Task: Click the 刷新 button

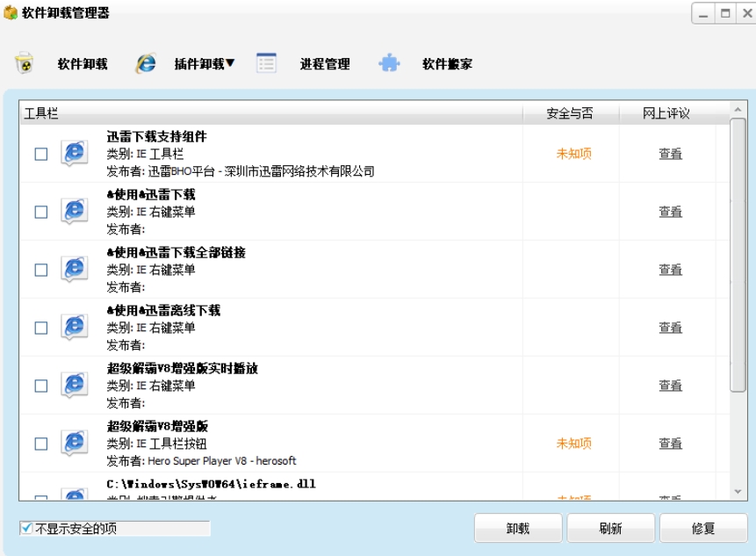Action: 610,529
